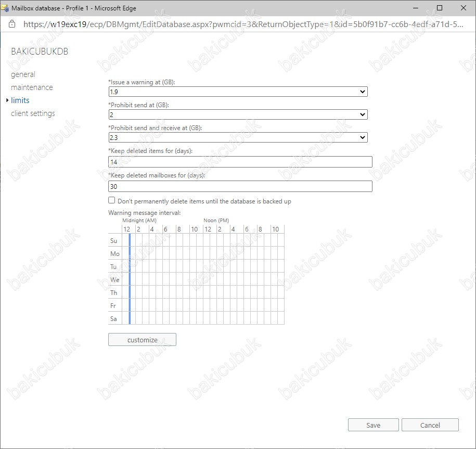Click the URL in the address bar
This screenshot has height=449, width=476.
click(243, 24)
